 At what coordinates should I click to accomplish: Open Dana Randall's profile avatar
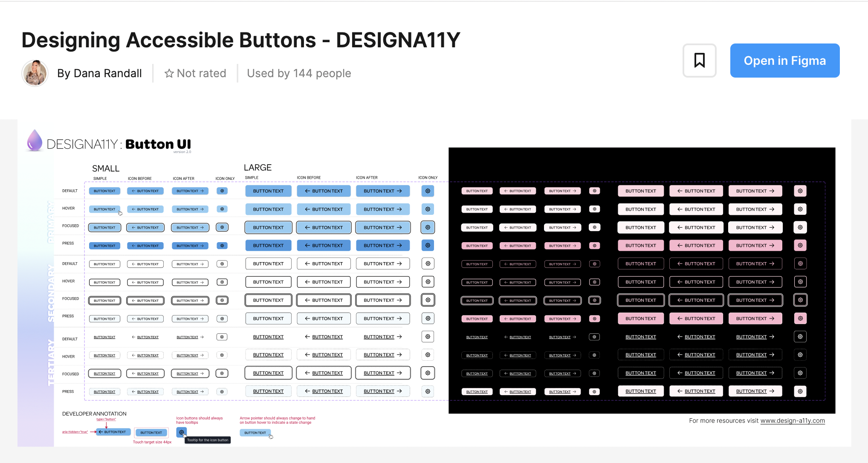point(35,73)
